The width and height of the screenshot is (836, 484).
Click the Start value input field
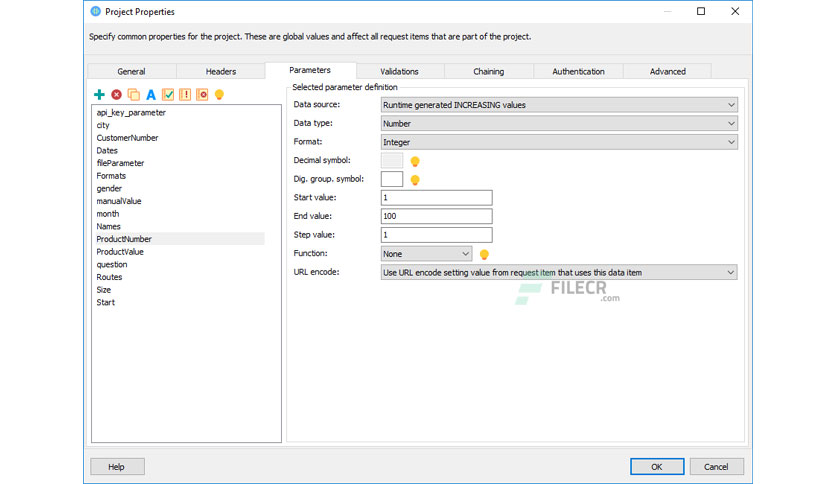click(x=437, y=198)
